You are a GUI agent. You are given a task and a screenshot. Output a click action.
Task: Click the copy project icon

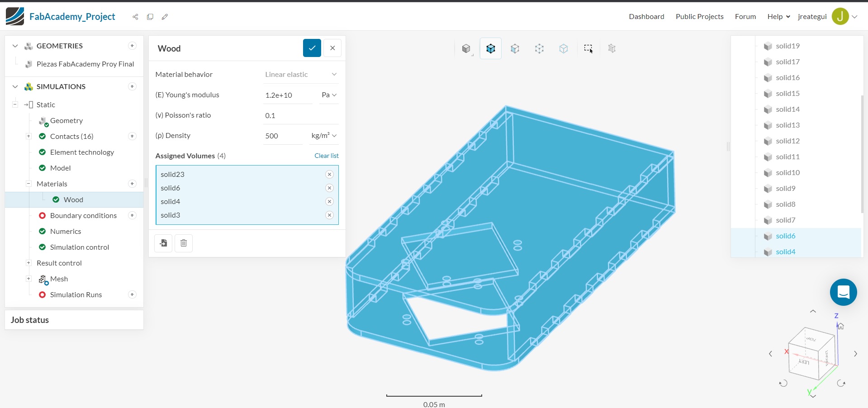tap(150, 17)
